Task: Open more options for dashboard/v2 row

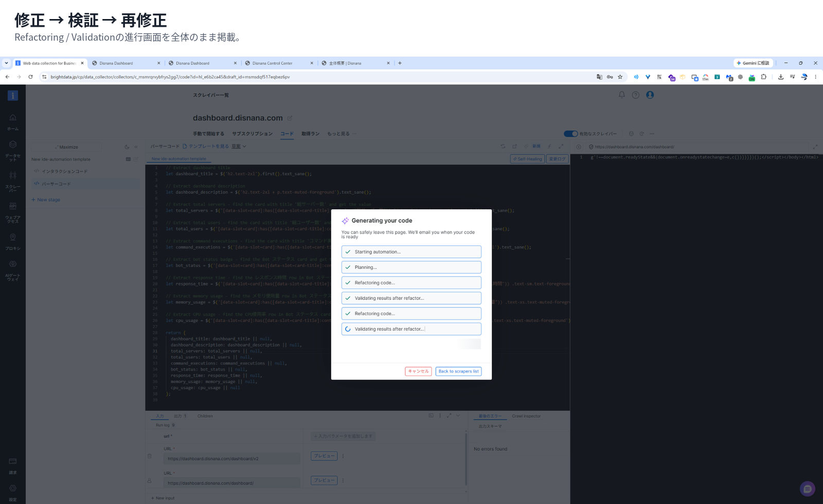Action: [x=343, y=456]
